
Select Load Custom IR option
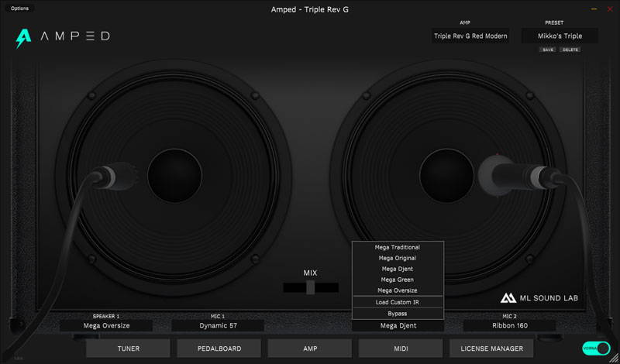coord(398,302)
